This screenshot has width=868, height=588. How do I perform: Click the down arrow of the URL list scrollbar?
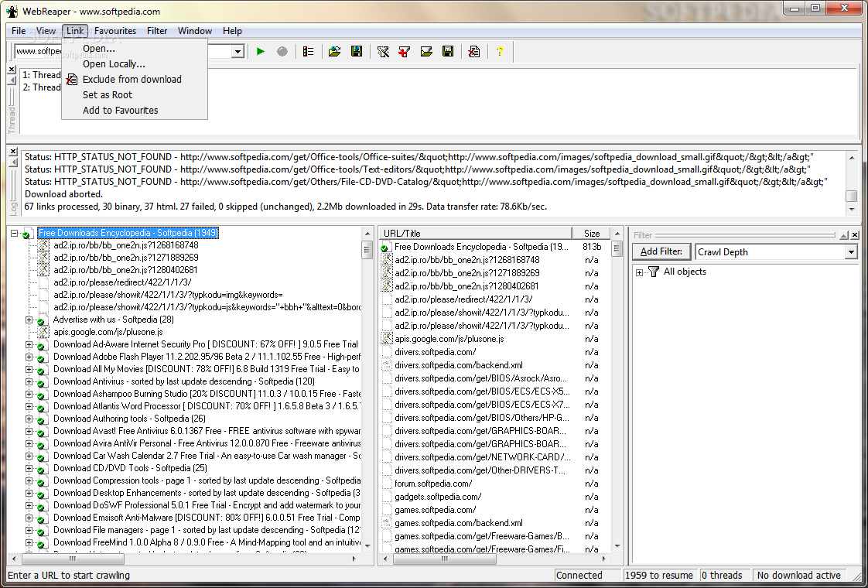pyautogui.click(x=617, y=545)
